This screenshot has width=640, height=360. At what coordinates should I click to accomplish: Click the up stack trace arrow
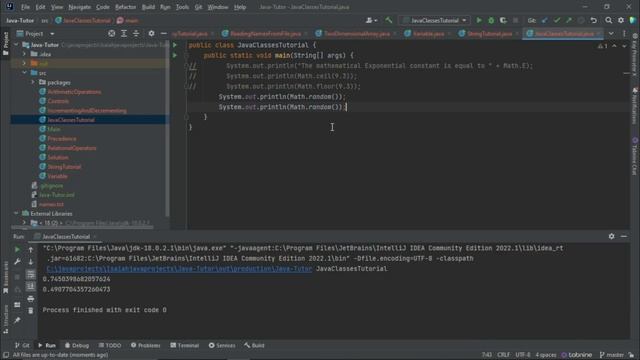coord(31,249)
